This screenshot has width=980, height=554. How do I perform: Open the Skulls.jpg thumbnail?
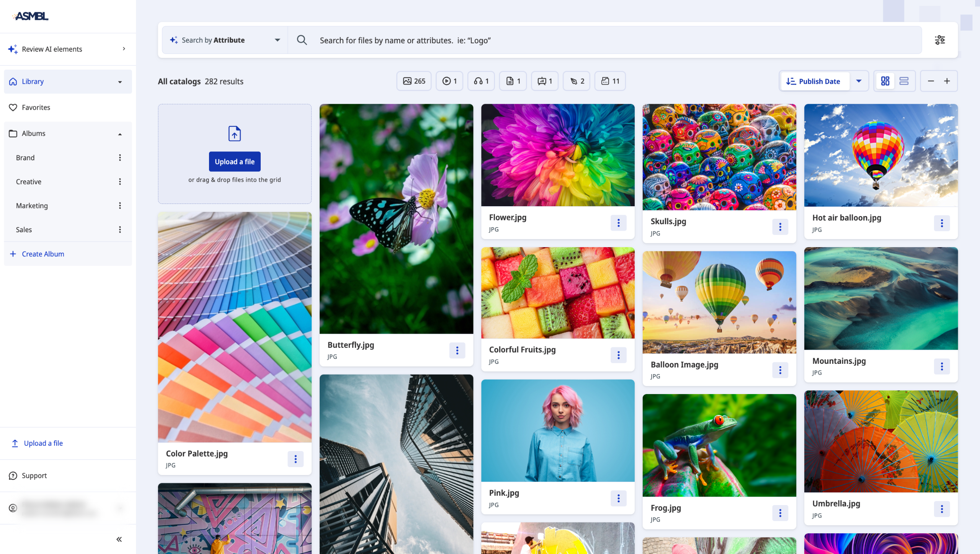tap(719, 157)
